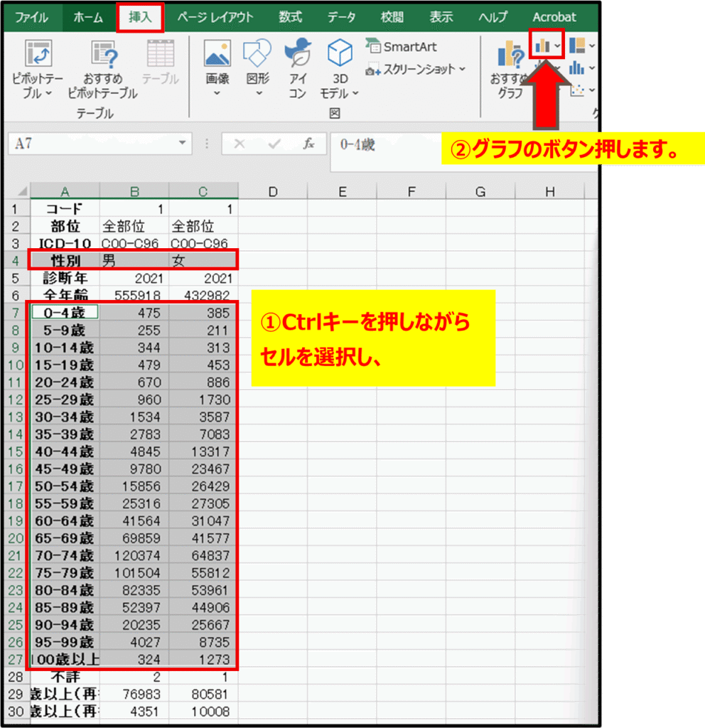Screen dimensions: 705x728
Task: Click the Shapes (図形) icon
Action: [257, 54]
